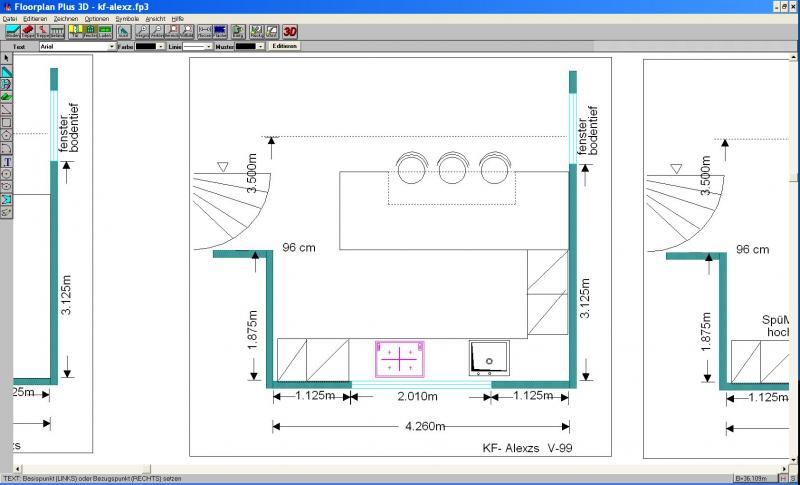Choose the rectangle drawing tool
800x485 pixels.
point(7,122)
